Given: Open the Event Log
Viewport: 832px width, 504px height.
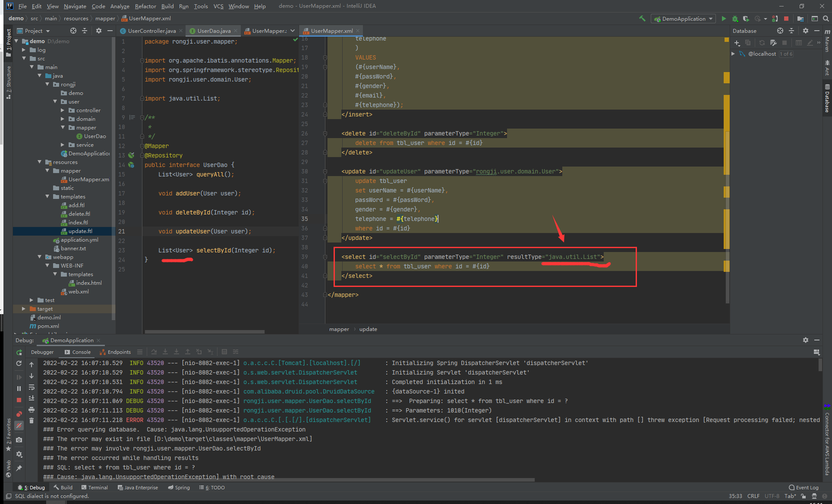Looking at the screenshot, I should 804,488.
